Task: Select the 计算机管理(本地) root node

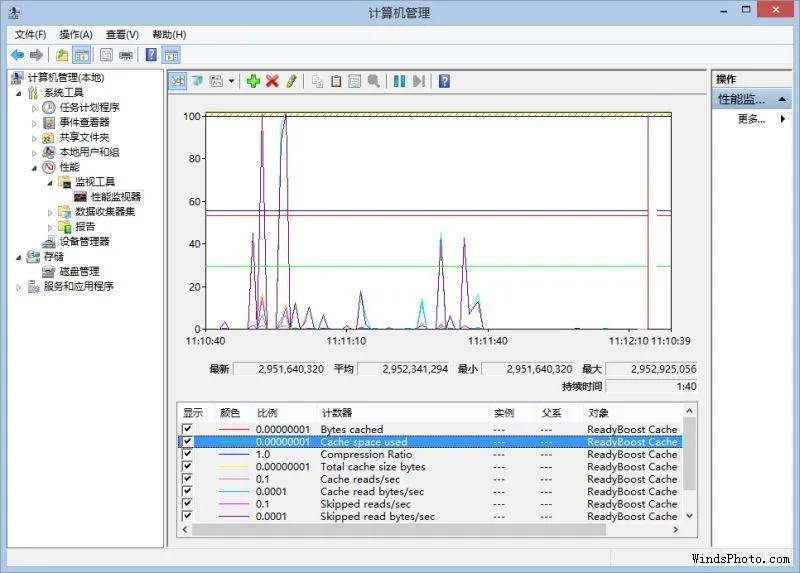Action: 66,78
